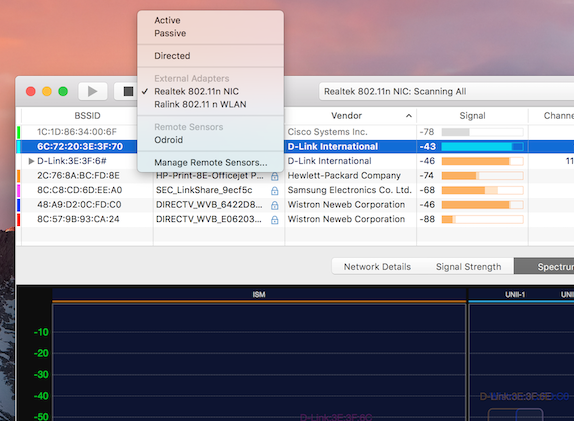Click the -78 signal bar of Cisco row

[x=482, y=132]
